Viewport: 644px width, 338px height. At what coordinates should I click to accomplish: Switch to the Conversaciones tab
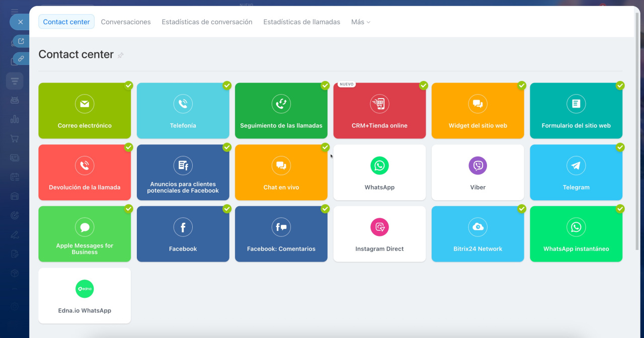click(x=126, y=22)
